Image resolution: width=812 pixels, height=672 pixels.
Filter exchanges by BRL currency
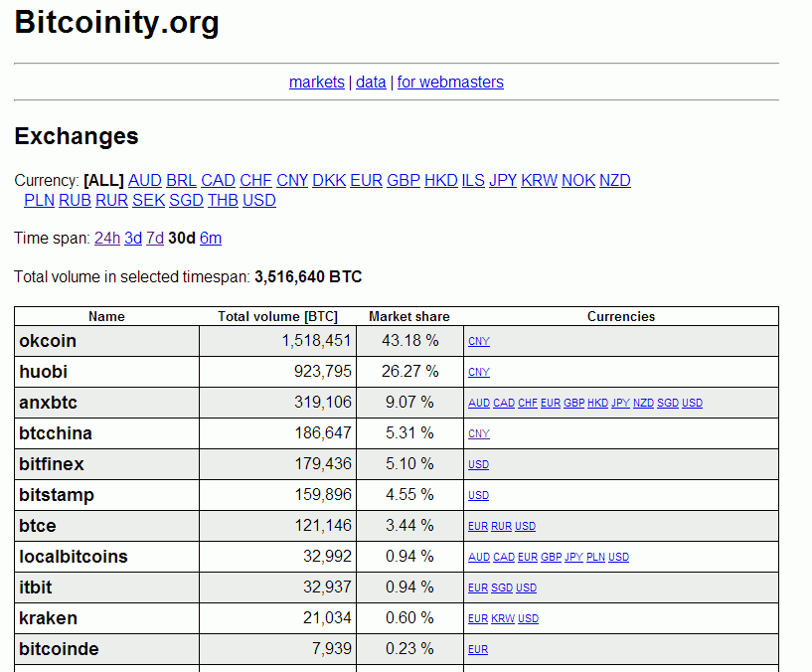[181, 180]
